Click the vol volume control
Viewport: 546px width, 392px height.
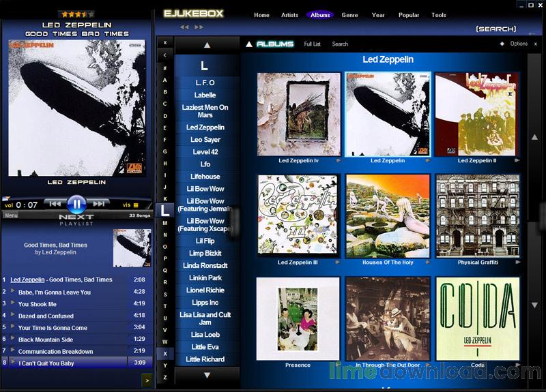click(x=9, y=205)
